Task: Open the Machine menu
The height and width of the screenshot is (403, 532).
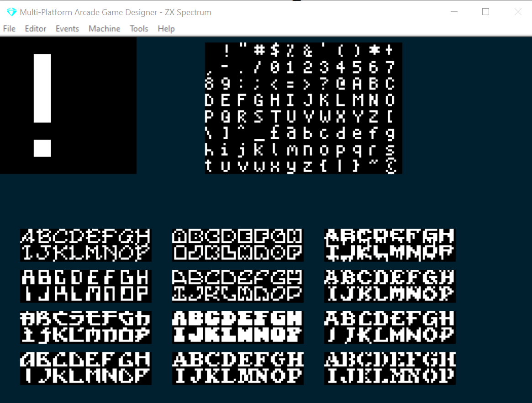Action: pyautogui.click(x=104, y=29)
